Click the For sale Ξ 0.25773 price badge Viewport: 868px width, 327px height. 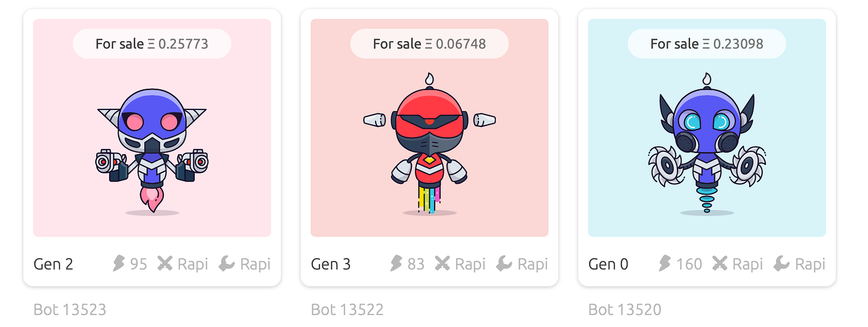click(x=152, y=44)
